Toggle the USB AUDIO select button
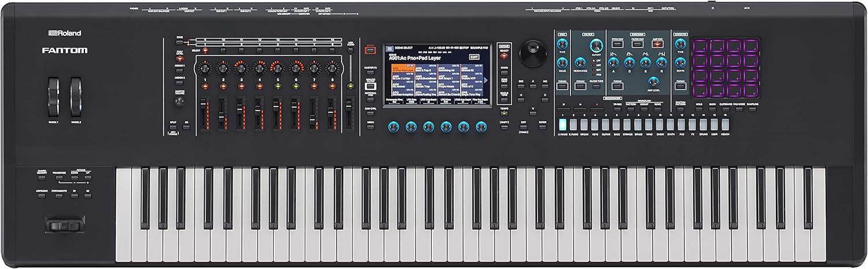Screen dimensions: 868x269 (351, 50)
